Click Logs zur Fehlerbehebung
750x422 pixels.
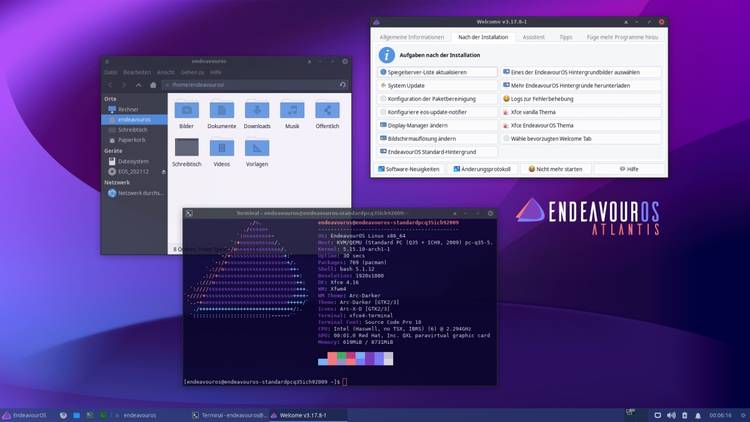point(581,99)
